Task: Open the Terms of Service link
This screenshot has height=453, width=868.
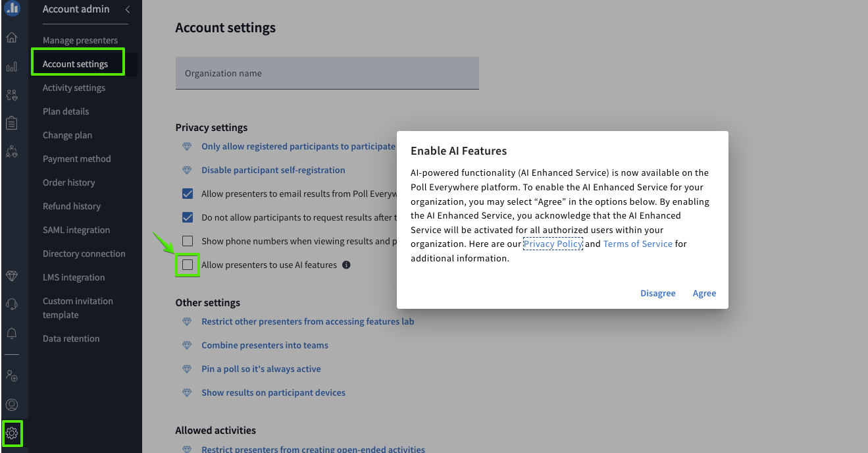Action: 638,244
